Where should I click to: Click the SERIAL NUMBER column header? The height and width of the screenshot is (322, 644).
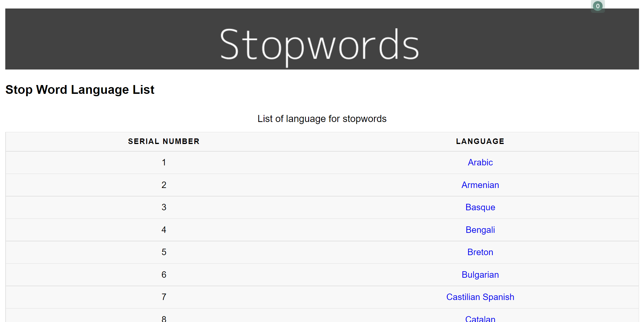click(164, 141)
